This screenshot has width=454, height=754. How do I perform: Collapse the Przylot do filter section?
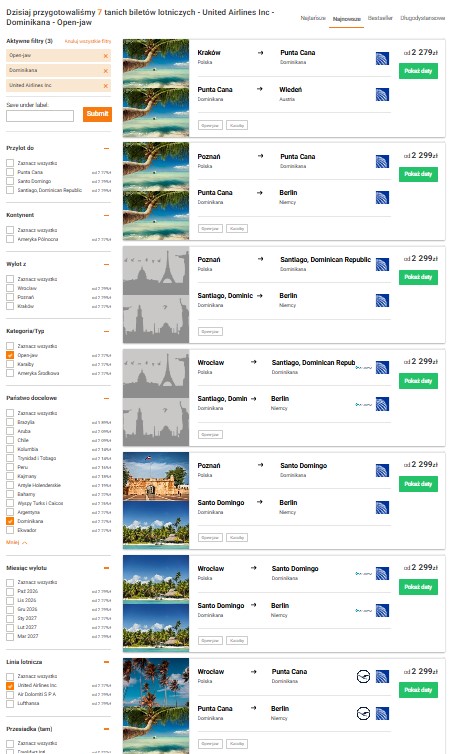pos(106,149)
